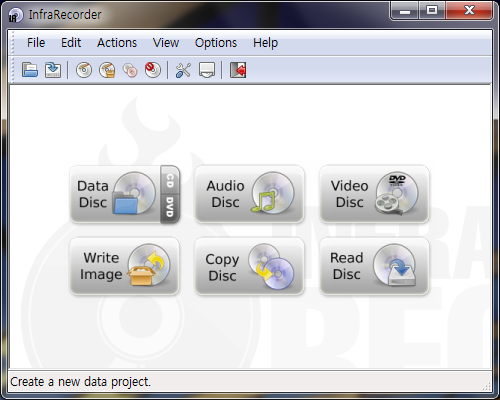Image resolution: width=500 pixels, height=400 pixels.
Task: Click the Exit toolbar icon with red arrow
Action: tap(238, 70)
